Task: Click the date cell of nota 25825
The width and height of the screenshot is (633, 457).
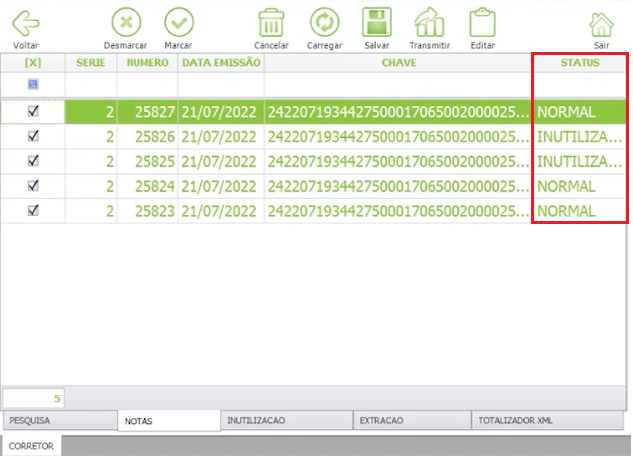Action: point(221,161)
